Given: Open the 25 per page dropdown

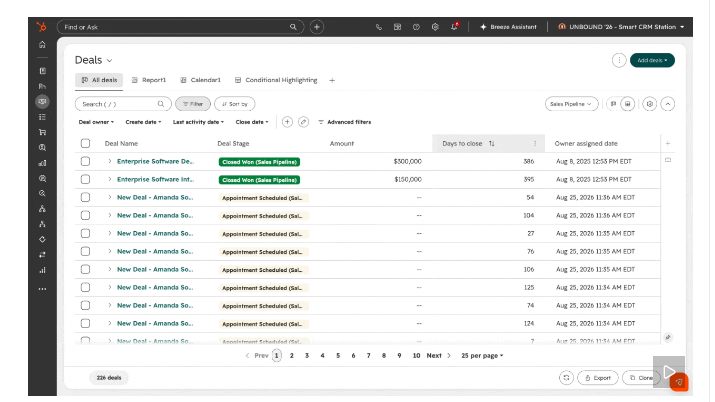Looking at the screenshot, I should pyautogui.click(x=482, y=356).
